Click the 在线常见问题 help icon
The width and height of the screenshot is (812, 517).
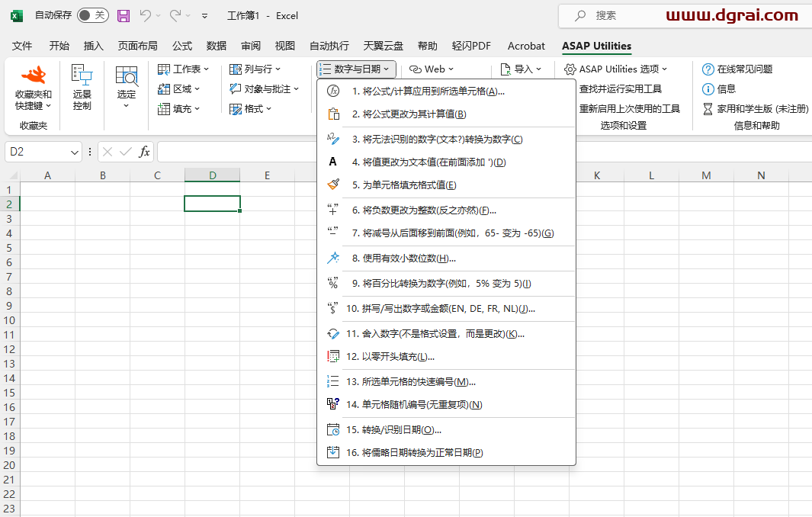coord(708,69)
